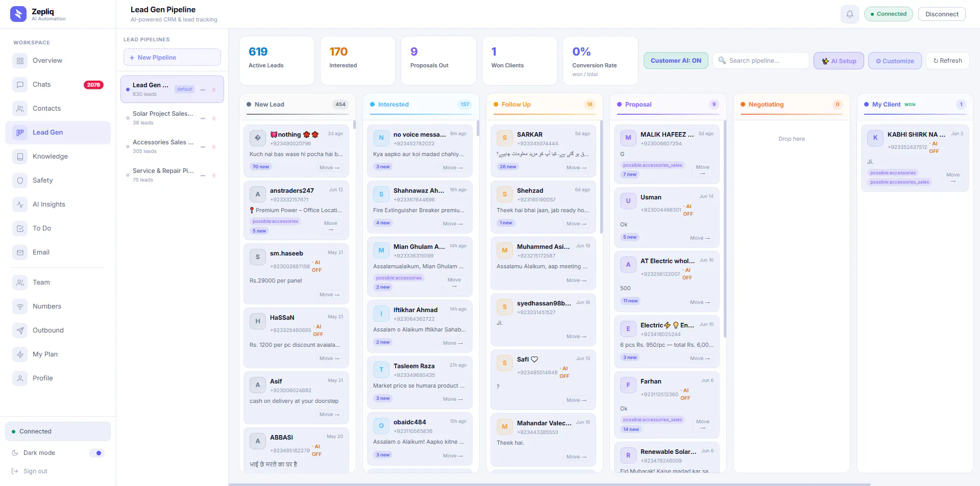Open the Outbound paper plane icon
The height and width of the screenshot is (486, 980).
click(x=20, y=330)
